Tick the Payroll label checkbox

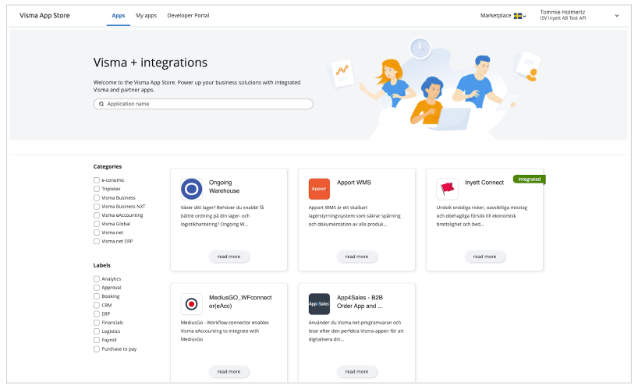point(97,340)
